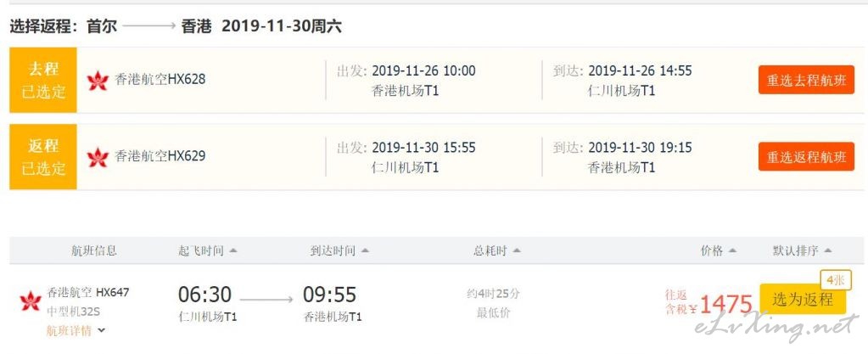This screenshot has height=354, width=868.
Task: Click the 4张 remaining tickets badge
Action: pos(836,280)
